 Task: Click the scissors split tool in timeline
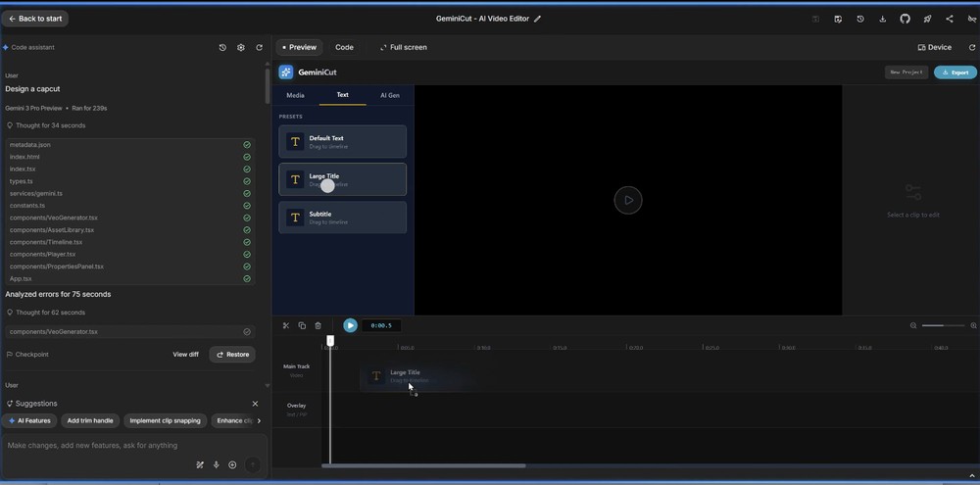(x=286, y=325)
